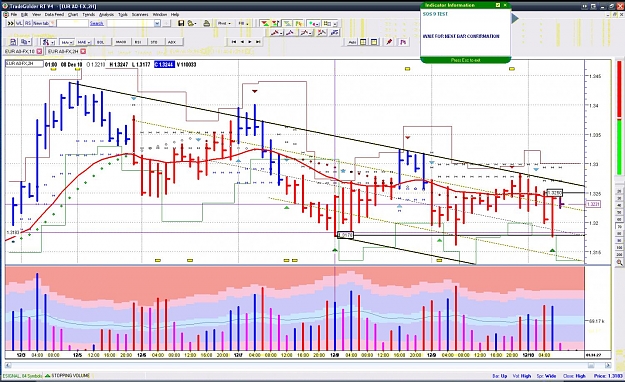Viewport: 625px width, 382px height.
Task: Click the New tab button
Action: pyautogui.click(x=42, y=24)
